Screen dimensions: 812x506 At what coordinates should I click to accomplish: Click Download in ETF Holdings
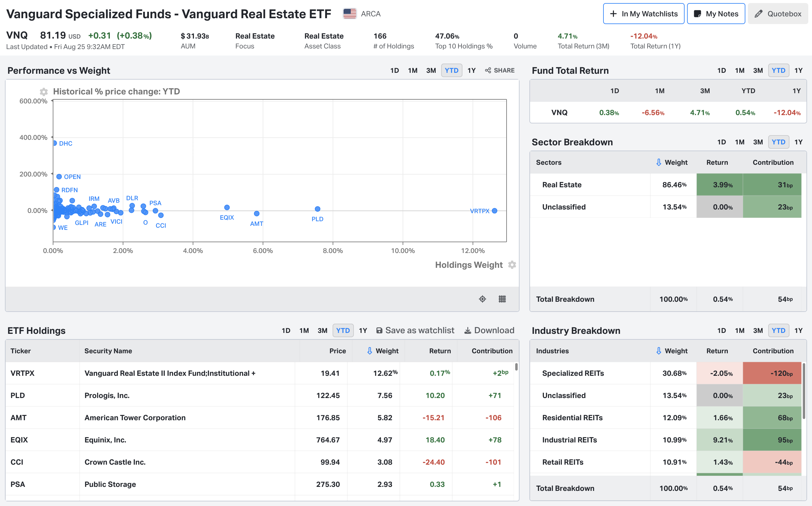point(490,331)
